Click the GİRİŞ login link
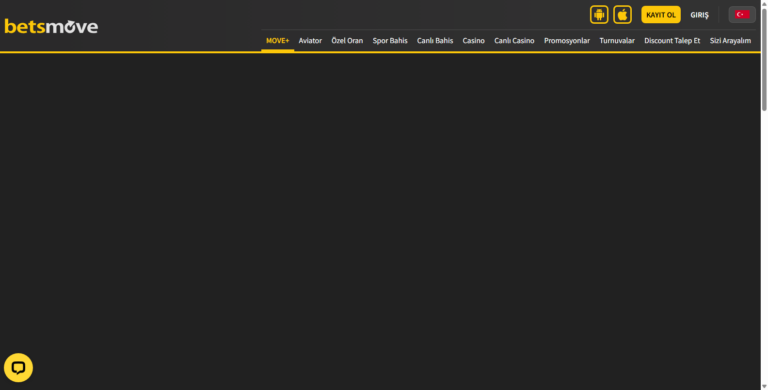 click(x=699, y=15)
